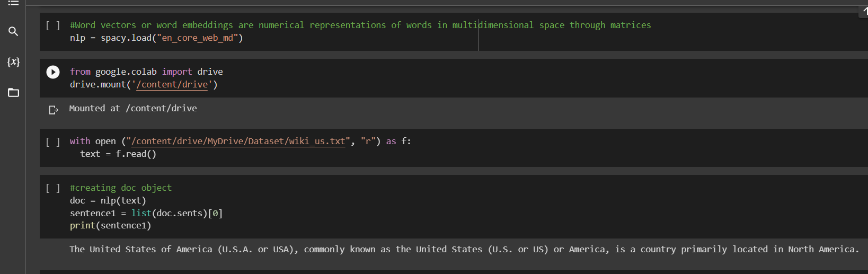Click the output toggle icon beside 'Mounted at'
The width and height of the screenshot is (868, 274).
(x=53, y=110)
